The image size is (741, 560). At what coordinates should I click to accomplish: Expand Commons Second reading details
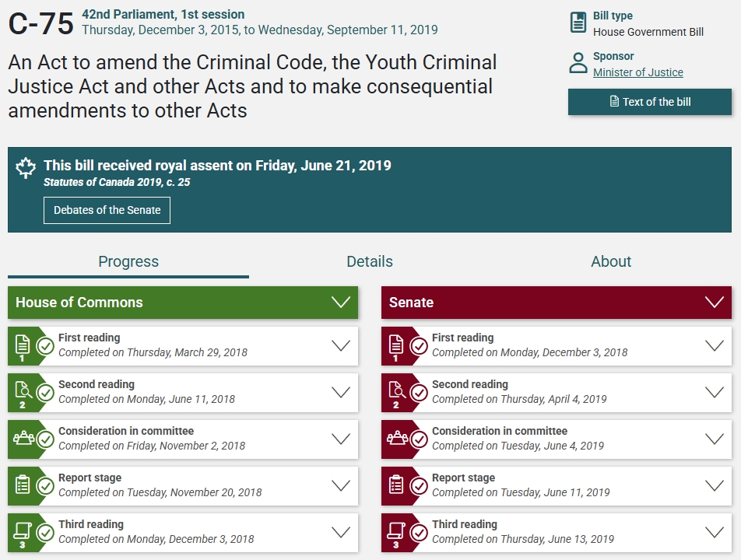[341, 392]
